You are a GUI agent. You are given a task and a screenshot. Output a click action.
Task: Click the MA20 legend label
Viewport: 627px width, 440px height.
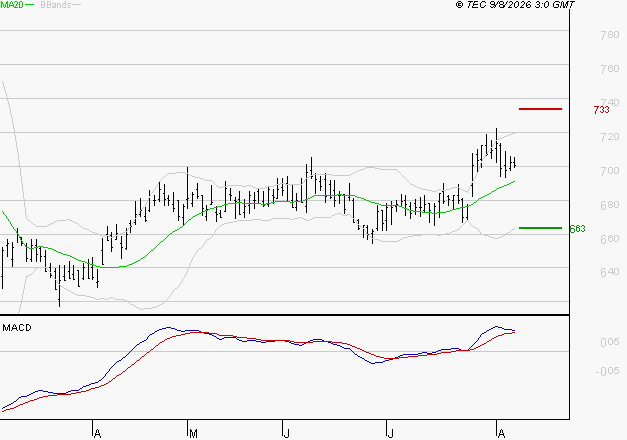(12, 5)
